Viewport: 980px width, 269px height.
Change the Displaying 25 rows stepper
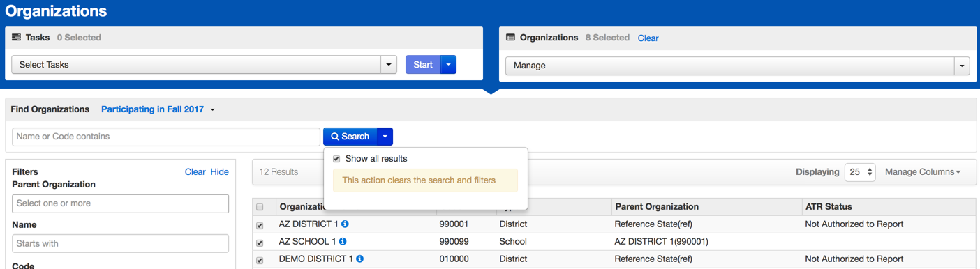pos(860,172)
